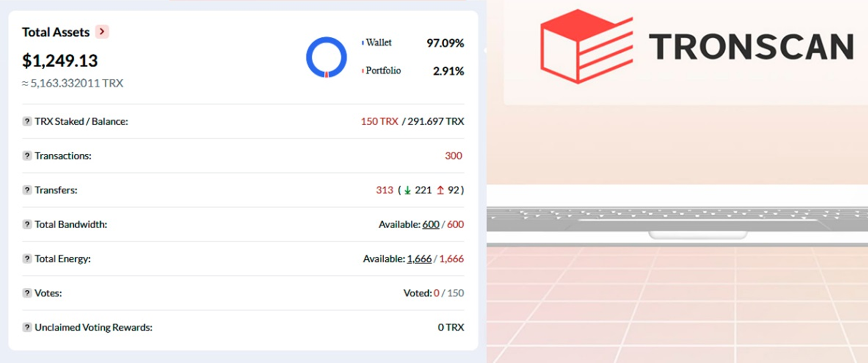The image size is (868, 363).
Task: Select the Wallet legend entry
Action: pyautogui.click(x=378, y=42)
